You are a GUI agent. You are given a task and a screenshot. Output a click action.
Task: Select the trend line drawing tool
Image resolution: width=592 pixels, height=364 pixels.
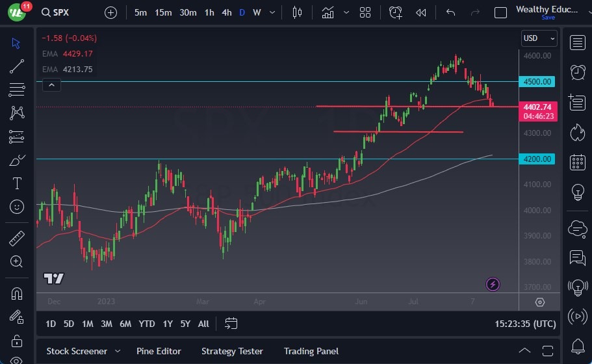pyautogui.click(x=17, y=66)
